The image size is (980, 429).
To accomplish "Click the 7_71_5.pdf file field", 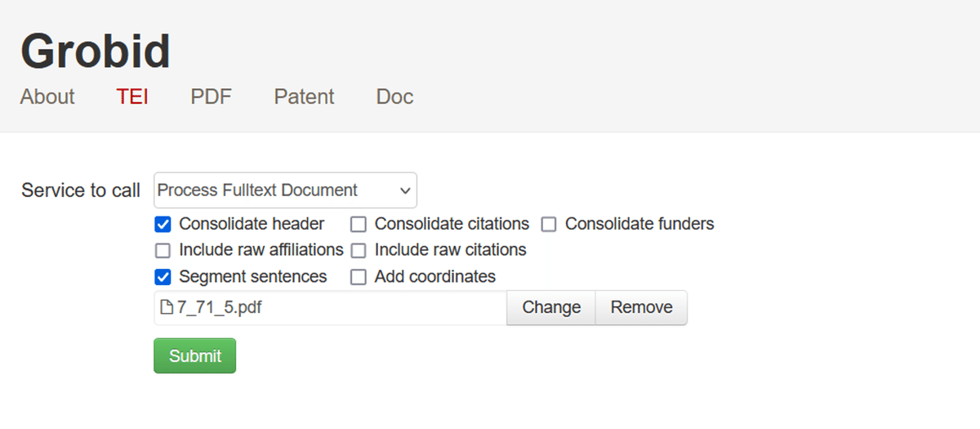I will coord(335,308).
